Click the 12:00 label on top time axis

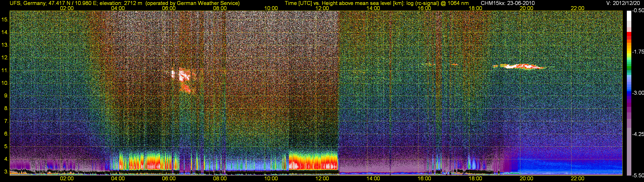[x=322, y=8]
